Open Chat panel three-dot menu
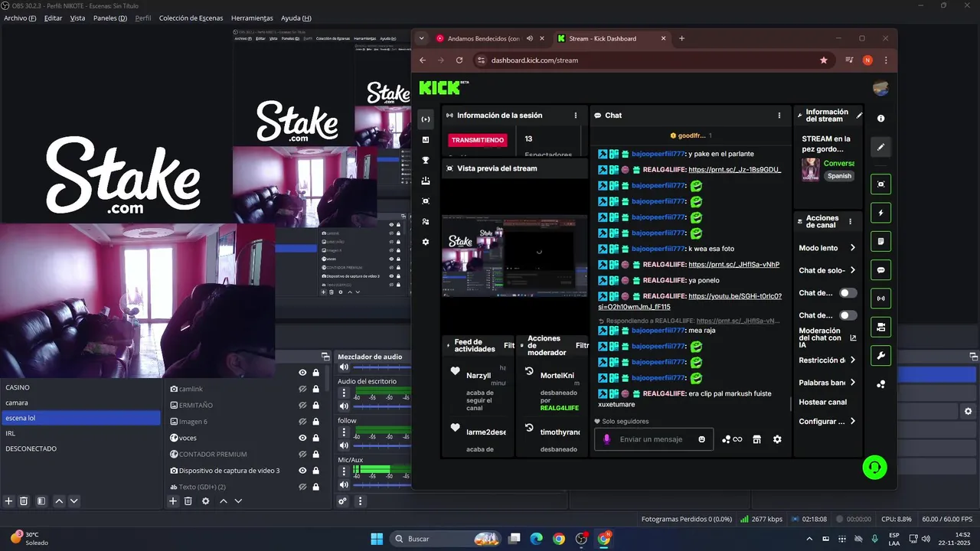This screenshot has width=980, height=551. pos(779,116)
